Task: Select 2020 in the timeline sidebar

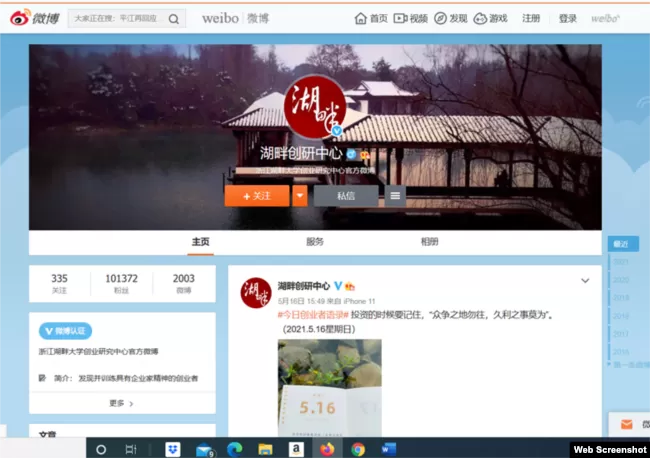Action: pos(621,280)
